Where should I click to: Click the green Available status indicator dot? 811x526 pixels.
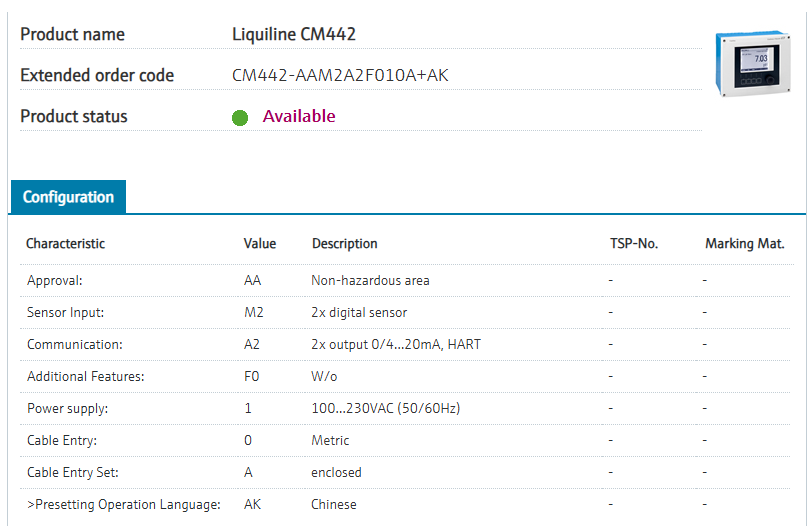[240, 117]
